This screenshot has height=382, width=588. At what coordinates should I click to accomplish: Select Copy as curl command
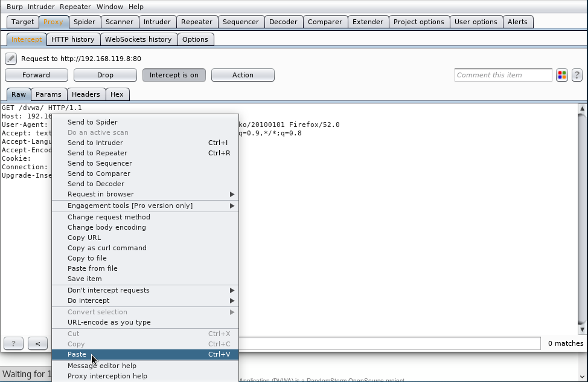107,248
